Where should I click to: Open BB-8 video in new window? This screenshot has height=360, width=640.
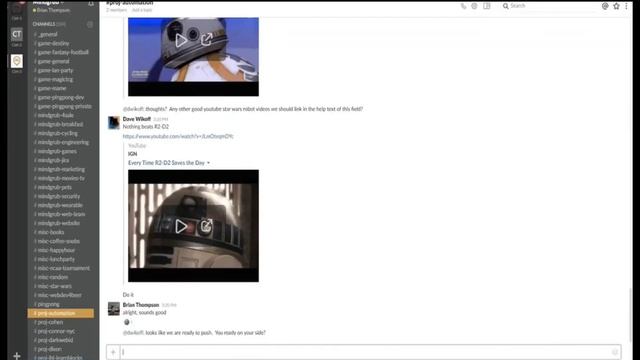tap(207, 40)
